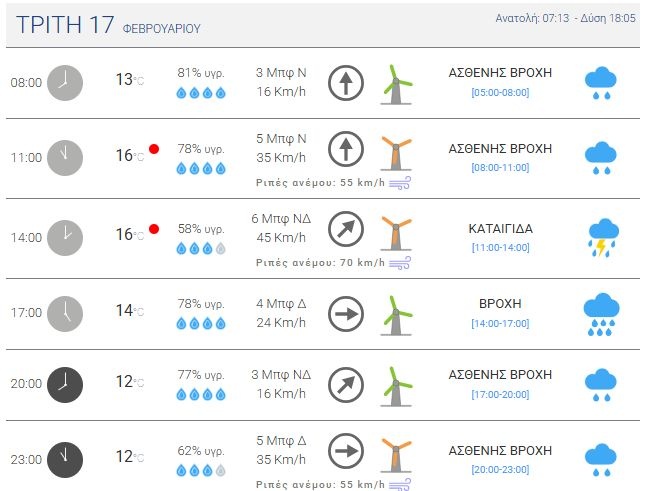Click the heavy rain cloud icon at 17:00
The width and height of the screenshot is (645, 491).
601,314
